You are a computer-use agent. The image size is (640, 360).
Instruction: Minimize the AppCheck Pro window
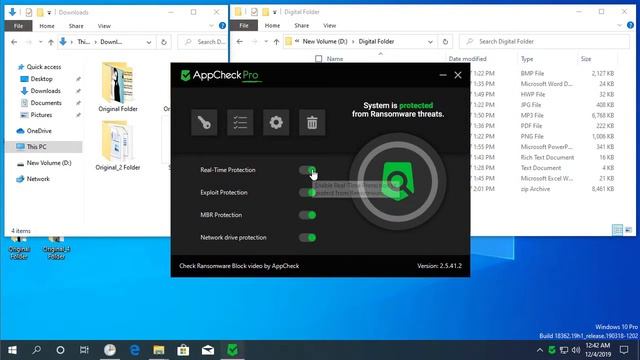[443, 75]
